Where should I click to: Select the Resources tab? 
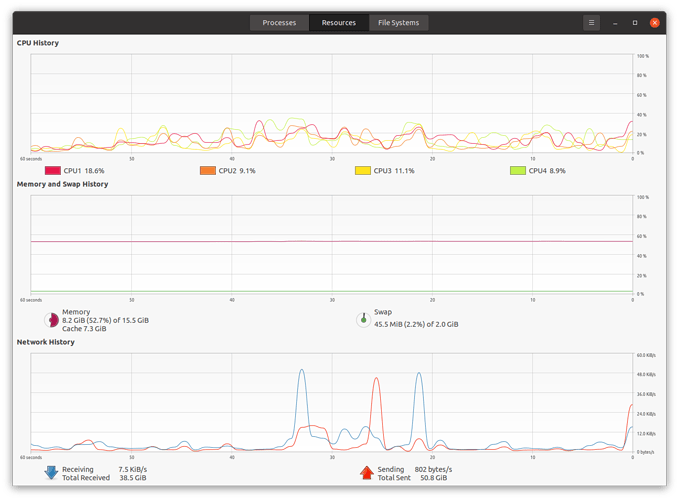coord(339,22)
